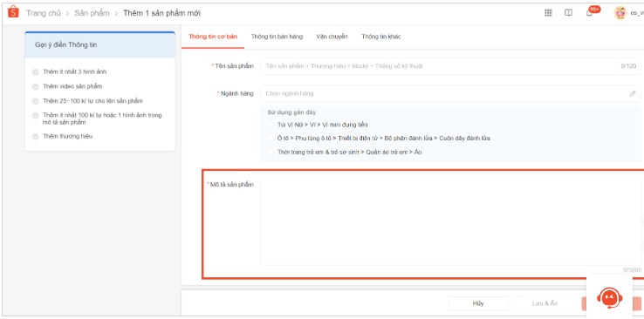The height and width of the screenshot is (319, 644).
Task: Click the Mô tả sản phẩm text area
Action: pyautogui.click(x=450, y=221)
